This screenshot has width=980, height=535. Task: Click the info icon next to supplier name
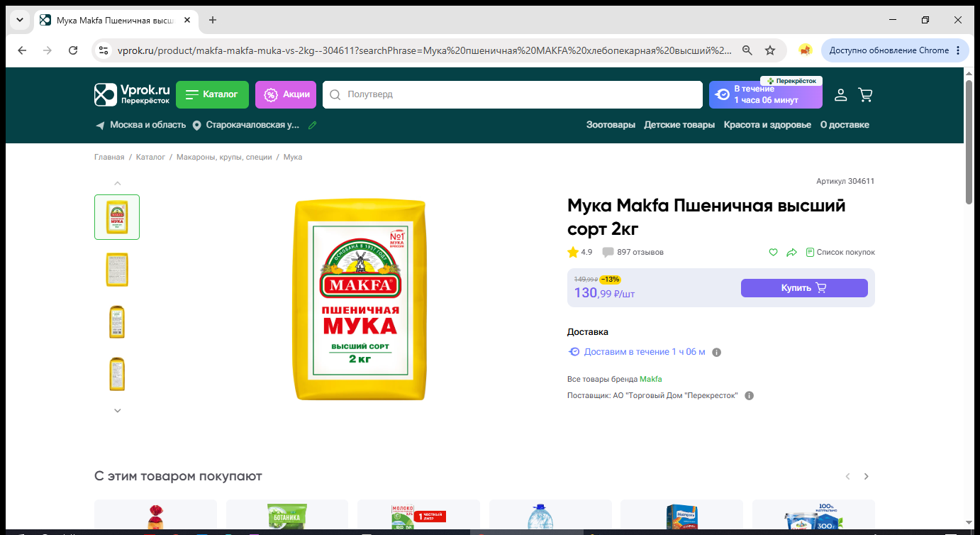click(750, 396)
